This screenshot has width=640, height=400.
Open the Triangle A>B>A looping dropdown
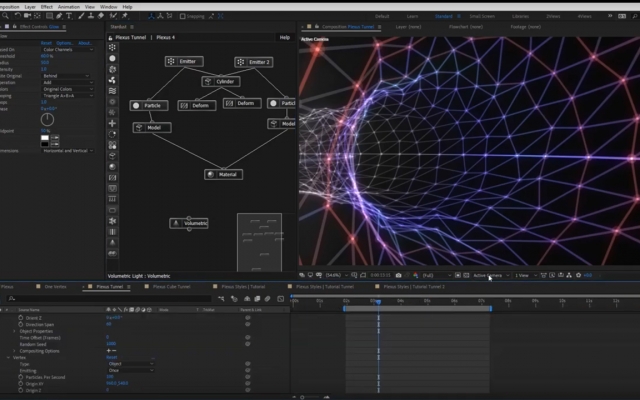(68, 96)
